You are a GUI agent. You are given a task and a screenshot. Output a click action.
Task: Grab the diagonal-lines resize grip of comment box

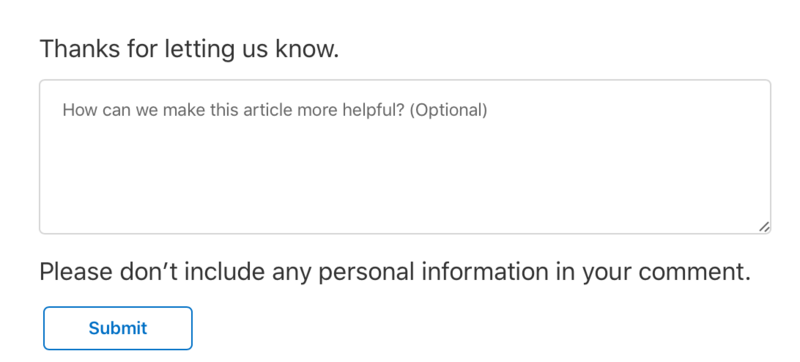[x=764, y=227]
